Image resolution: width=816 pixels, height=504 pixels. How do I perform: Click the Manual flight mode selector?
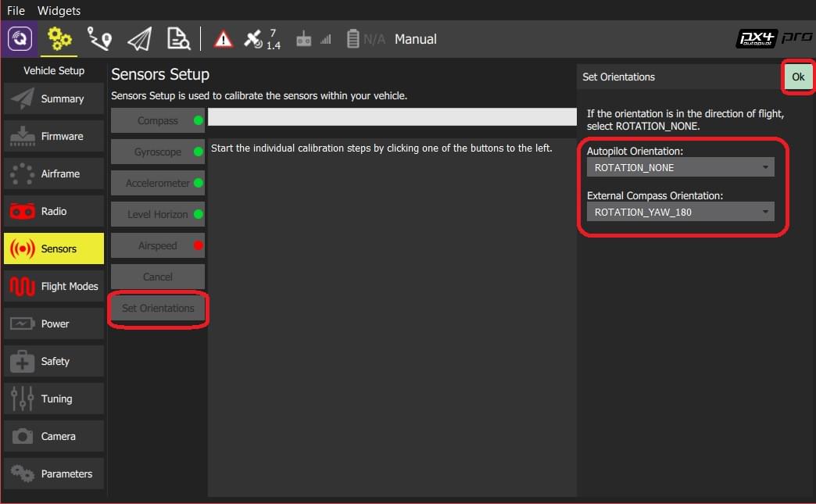coord(415,39)
